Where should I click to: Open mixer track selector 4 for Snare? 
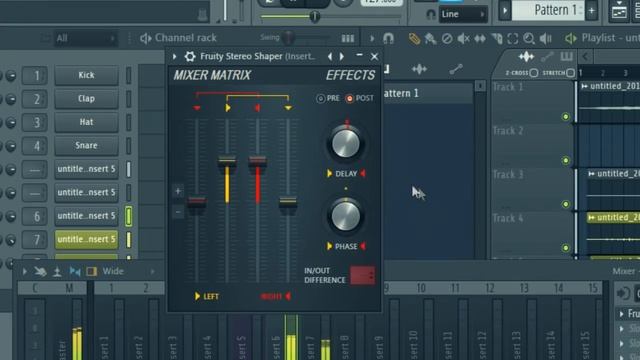[x=35, y=146]
